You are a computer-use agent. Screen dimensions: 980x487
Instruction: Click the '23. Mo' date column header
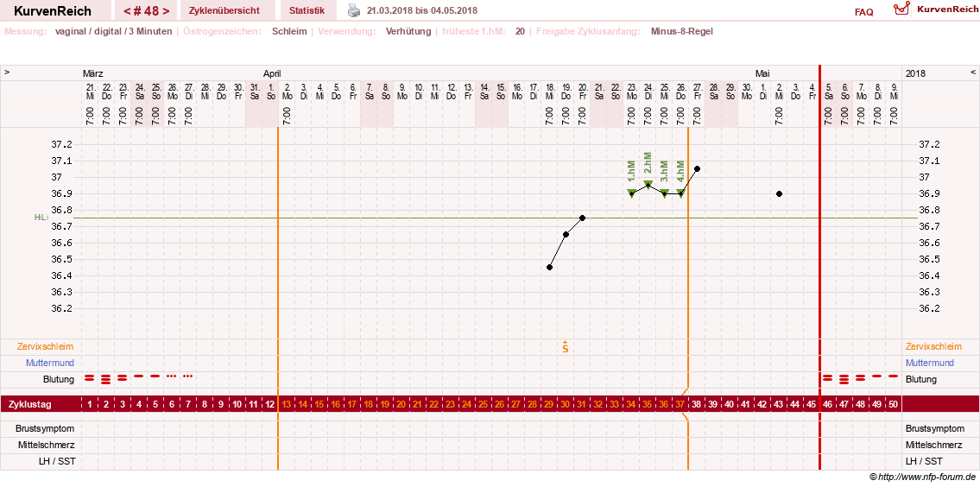(632, 92)
